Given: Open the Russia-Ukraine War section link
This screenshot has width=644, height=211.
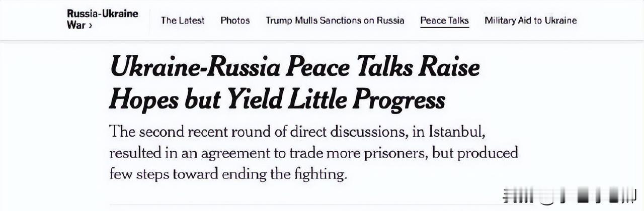Looking at the screenshot, I should click(102, 19).
